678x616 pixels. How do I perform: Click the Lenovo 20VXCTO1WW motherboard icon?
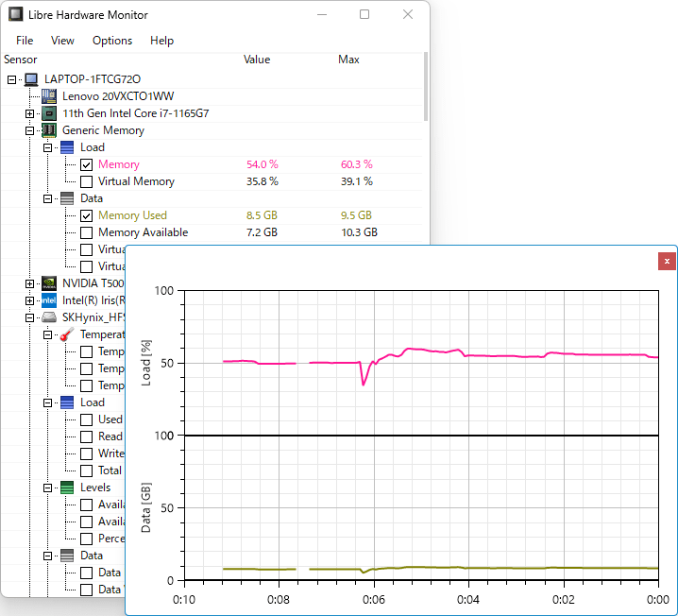(x=49, y=96)
